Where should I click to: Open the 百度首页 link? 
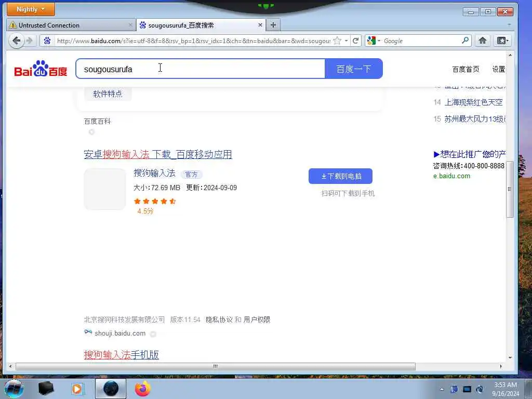click(465, 69)
